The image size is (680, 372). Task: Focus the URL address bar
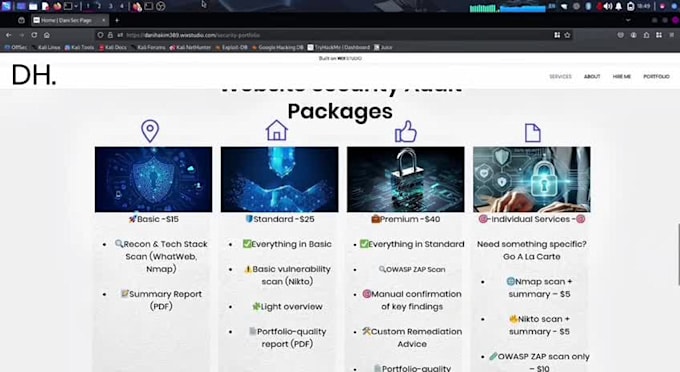334,35
